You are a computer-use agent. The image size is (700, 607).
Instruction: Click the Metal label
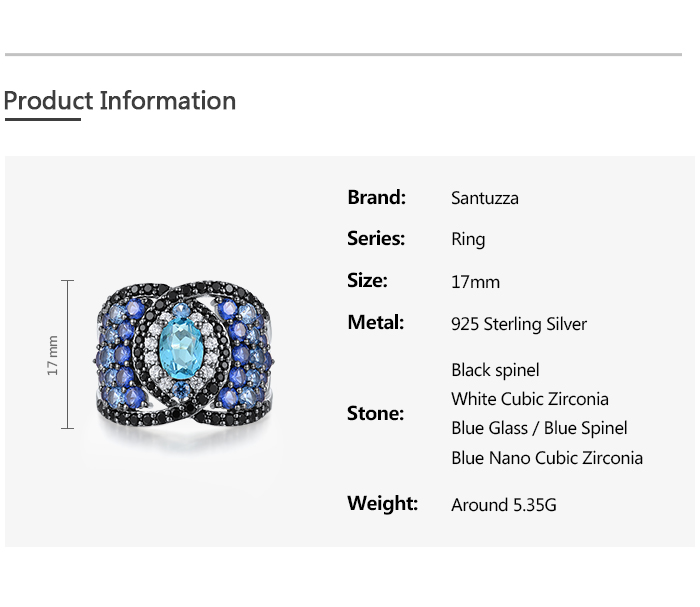click(x=376, y=322)
